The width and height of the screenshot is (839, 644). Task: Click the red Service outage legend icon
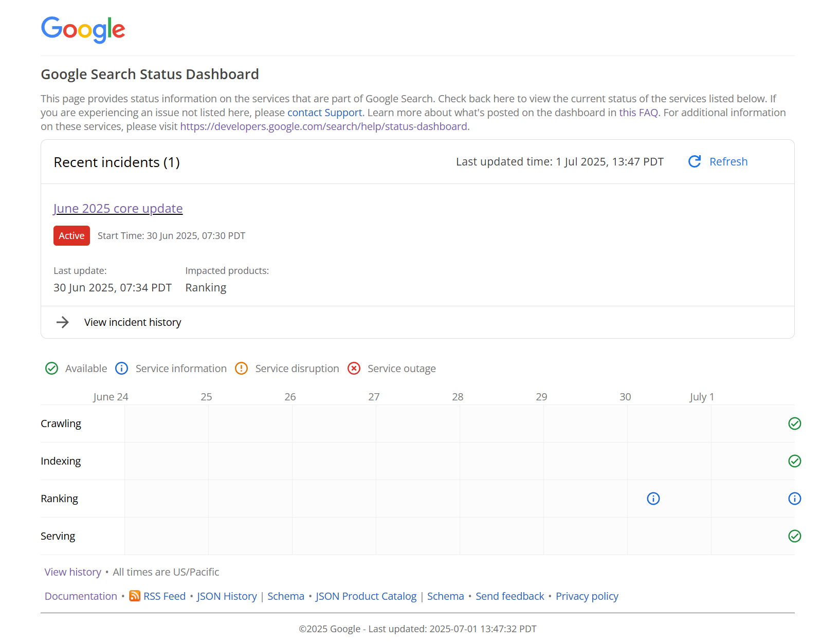point(354,369)
